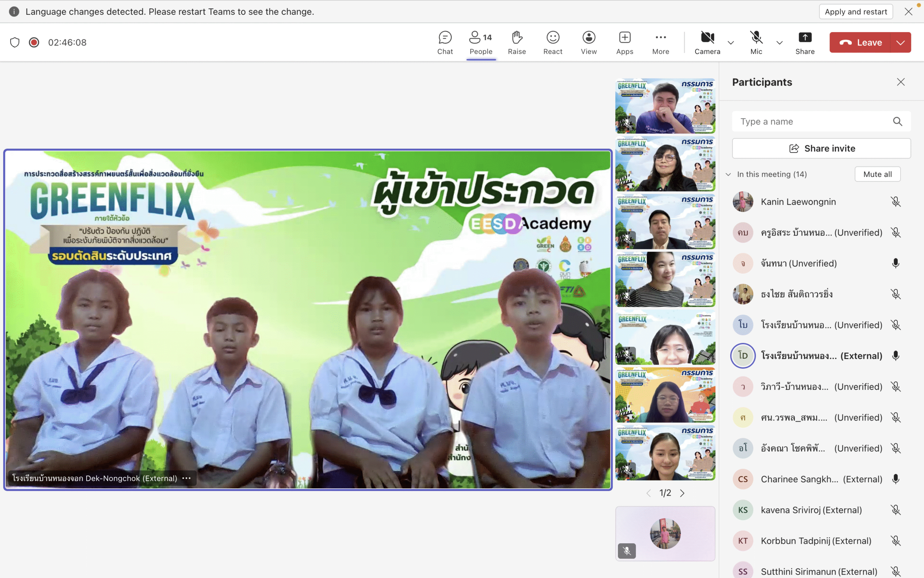This screenshot has height=578, width=924.
Task: Dismiss the language change notification
Action: 908,12
